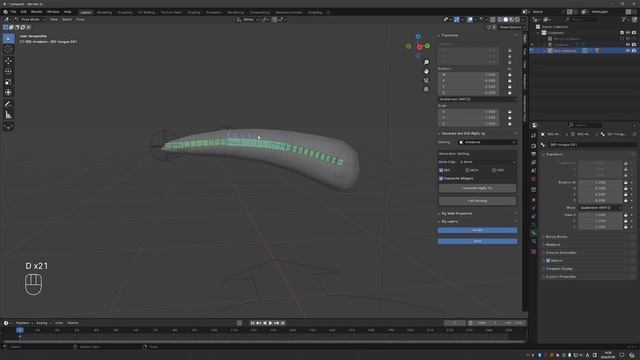Image resolution: width=640 pixels, height=360 pixels.
Task: Open the Window menu
Action: (53, 12)
